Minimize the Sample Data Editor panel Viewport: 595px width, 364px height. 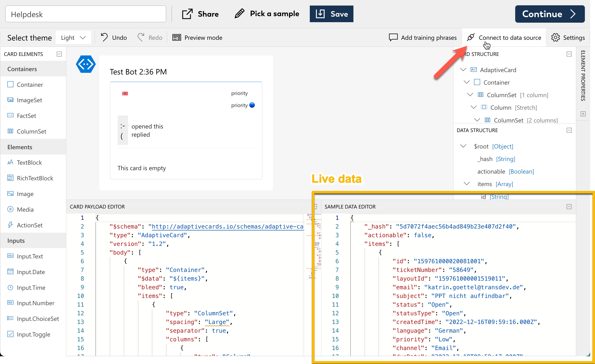tap(569, 207)
